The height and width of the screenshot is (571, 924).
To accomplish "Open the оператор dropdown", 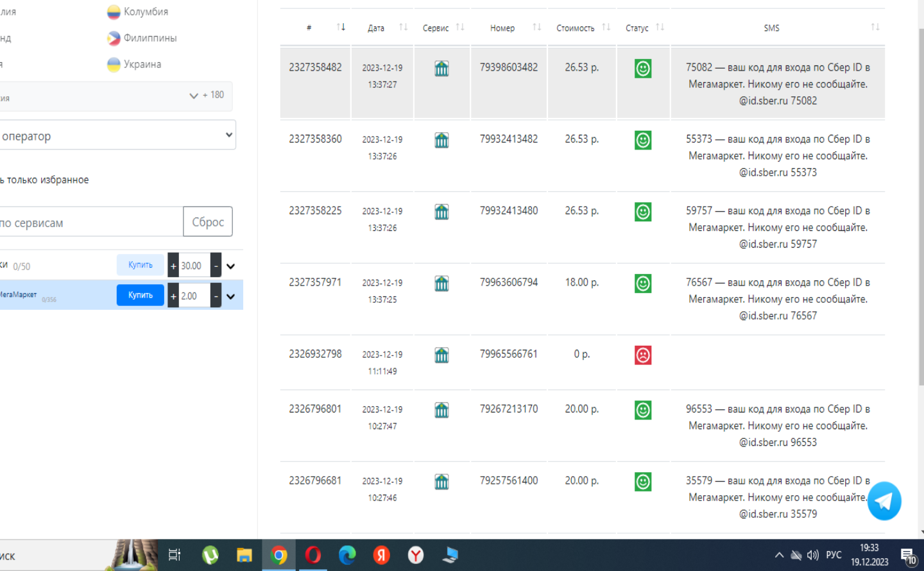I will 117,135.
